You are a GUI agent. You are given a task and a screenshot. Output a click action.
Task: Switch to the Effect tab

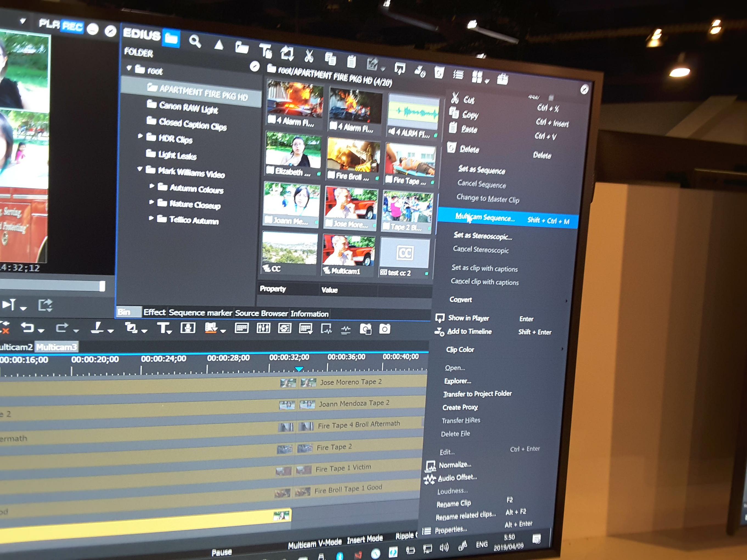(x=155, y=312)
